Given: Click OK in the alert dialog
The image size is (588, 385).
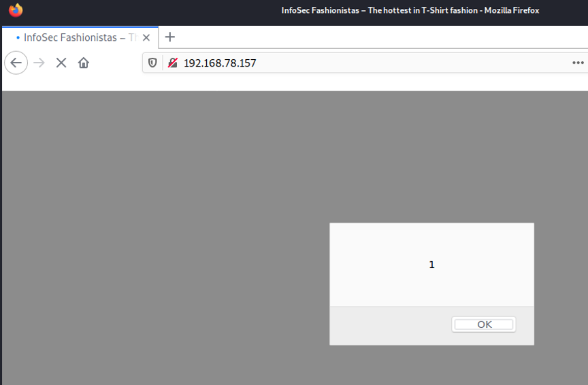Looking at the screenshot, I should tap(484, 324).
